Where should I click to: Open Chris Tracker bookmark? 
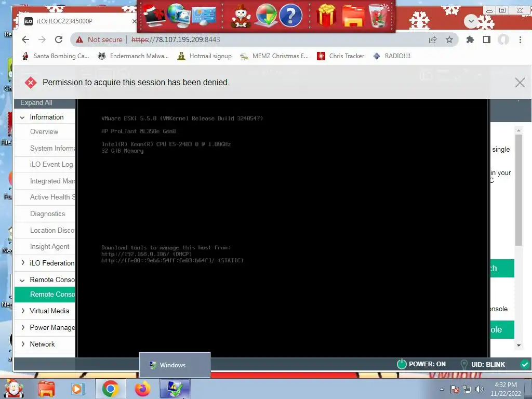(341, 56)
